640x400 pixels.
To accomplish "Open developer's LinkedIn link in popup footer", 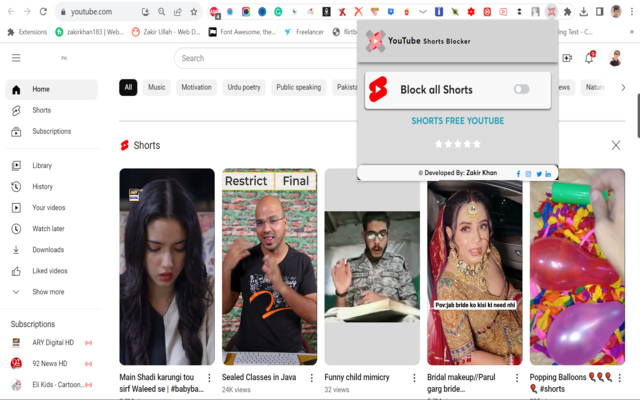I will pyautogui.click(x=548, y=174).
